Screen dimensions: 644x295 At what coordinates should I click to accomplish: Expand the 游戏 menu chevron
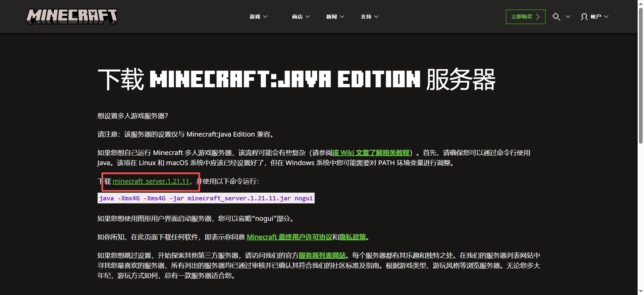coord(265,16)
